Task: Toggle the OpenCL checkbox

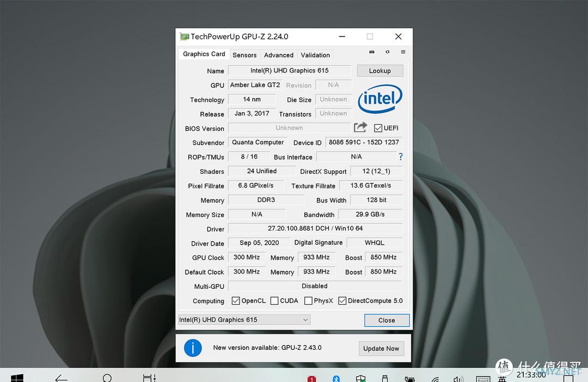Action: click(236, 301)
